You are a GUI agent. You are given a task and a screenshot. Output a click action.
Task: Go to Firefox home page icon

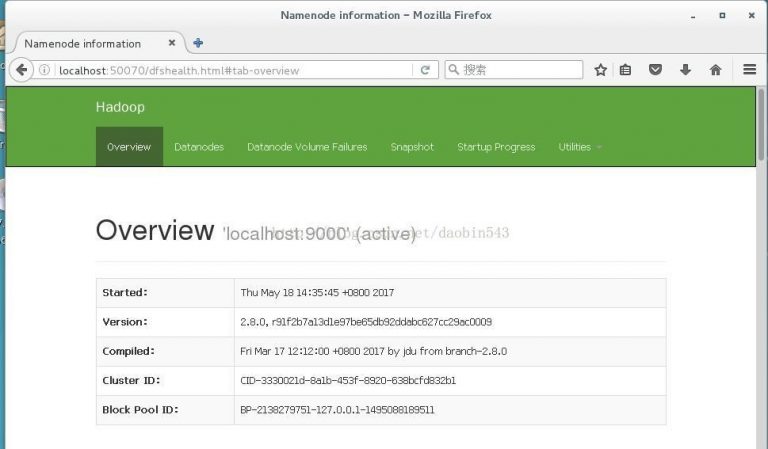(716, 70)
